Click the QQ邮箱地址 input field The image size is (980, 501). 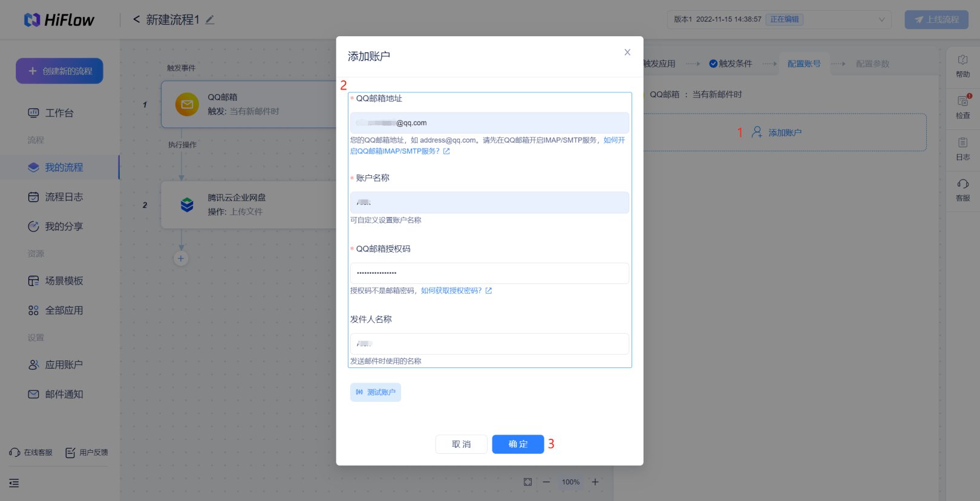pos(489,123)
